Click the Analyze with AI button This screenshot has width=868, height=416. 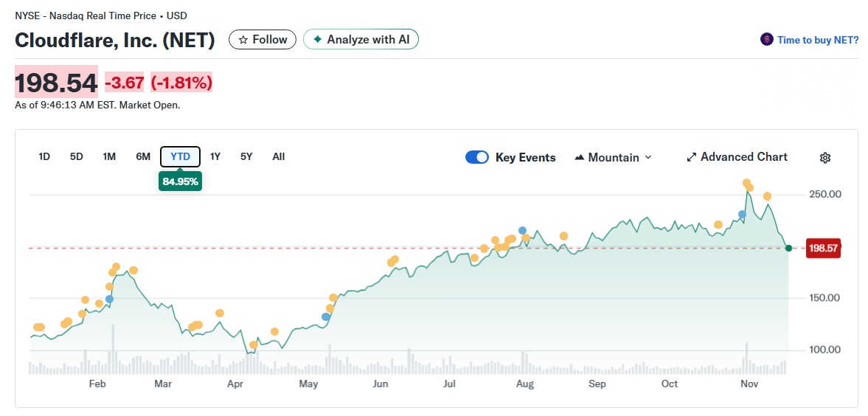(361, 40)
